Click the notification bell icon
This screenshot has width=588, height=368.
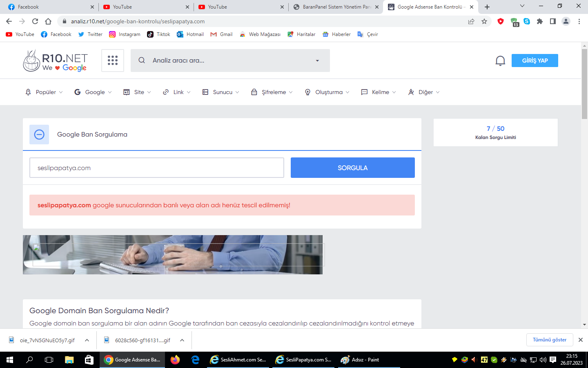pos(500,61)
